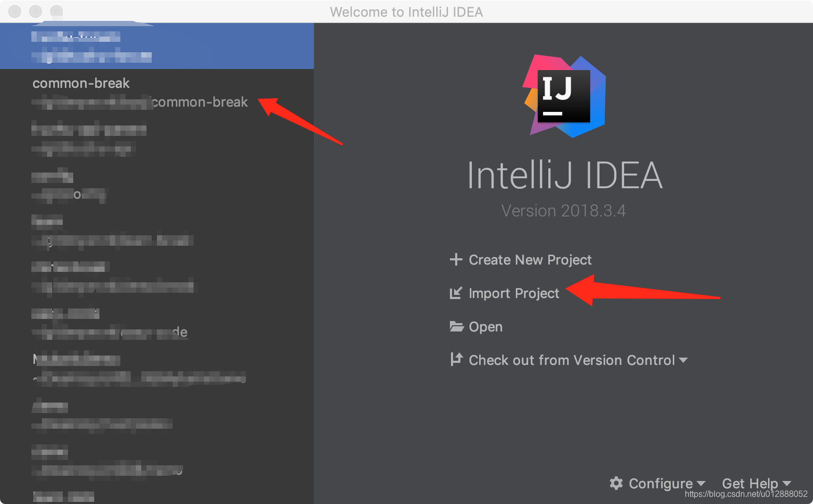Click the IntelliJ IDEA IJ logo
The height and width of the screenshot is (504, 813).
point(564,96)
